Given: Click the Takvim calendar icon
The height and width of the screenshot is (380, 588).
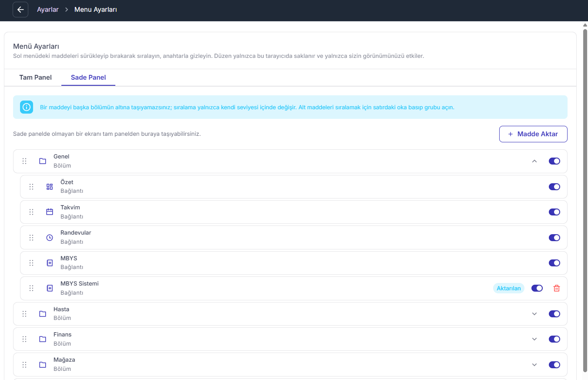Looking at the screenshot, I should (50, 212).
